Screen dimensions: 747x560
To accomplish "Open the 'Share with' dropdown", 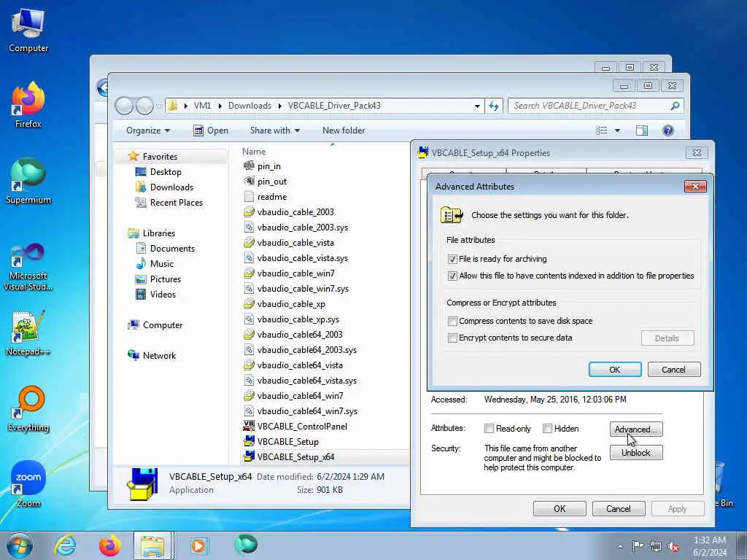I will (x=274, y=131).
